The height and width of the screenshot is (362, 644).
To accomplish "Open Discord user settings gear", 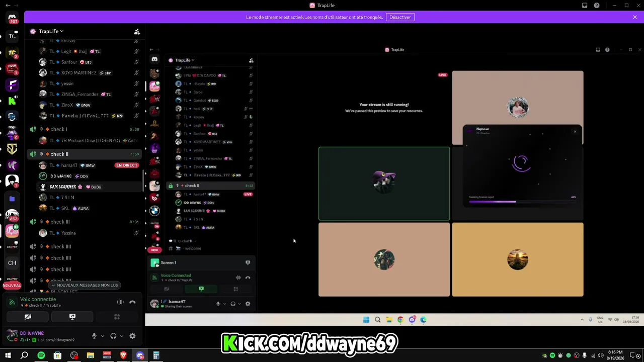I will point(132,336).
